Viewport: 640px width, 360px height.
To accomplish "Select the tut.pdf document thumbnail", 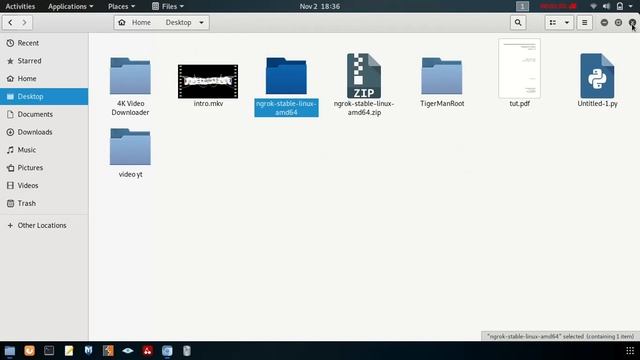I will pyautogui.click(x=519, y=69).
